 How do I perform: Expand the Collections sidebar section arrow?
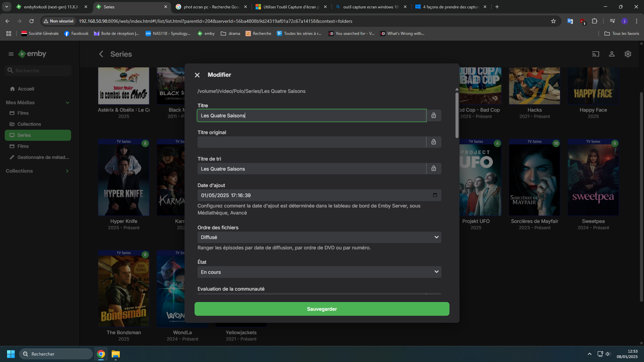[67, 171]
